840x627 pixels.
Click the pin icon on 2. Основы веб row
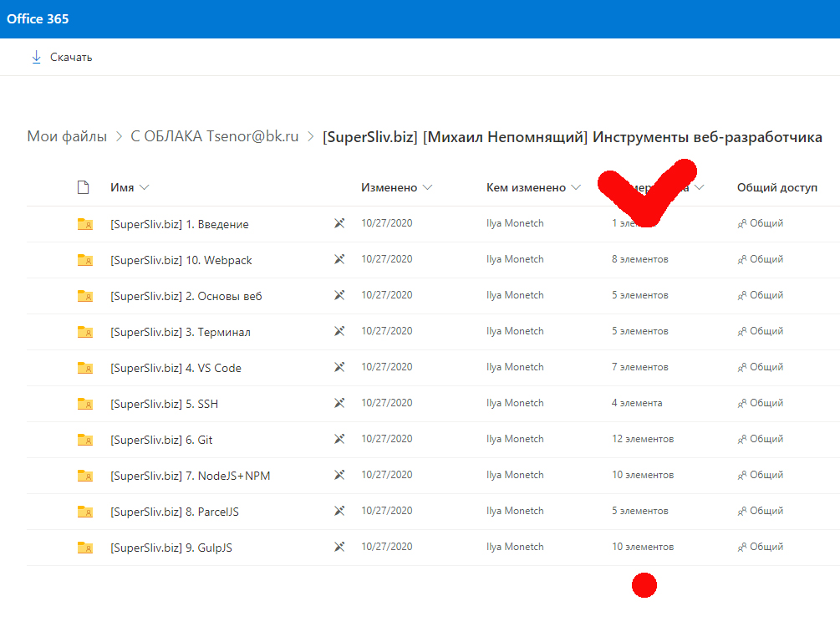[339, 295]
